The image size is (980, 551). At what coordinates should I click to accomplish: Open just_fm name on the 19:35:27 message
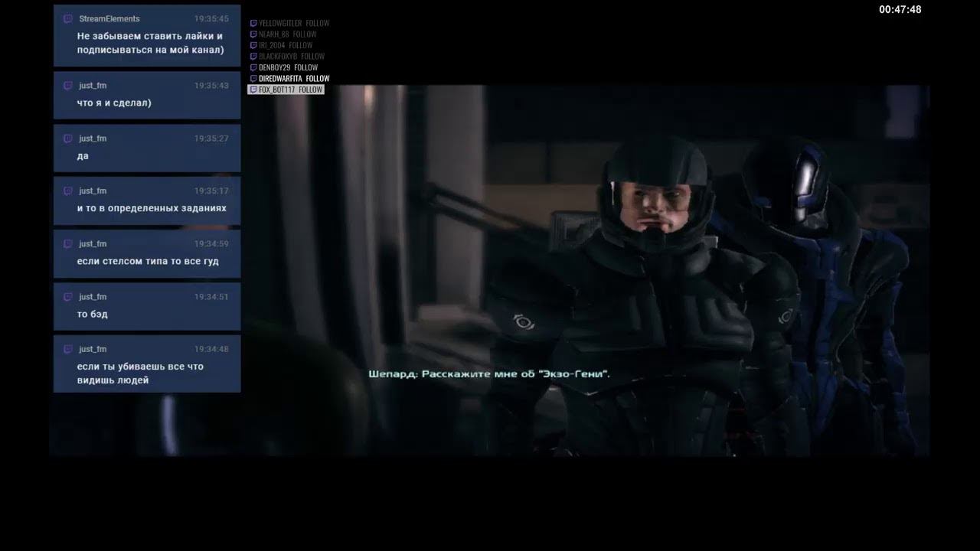(93, 139)
